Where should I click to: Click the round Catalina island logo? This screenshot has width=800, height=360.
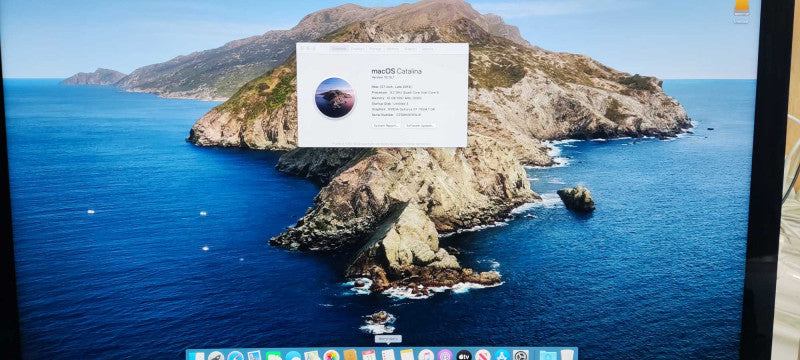[335, 98]
